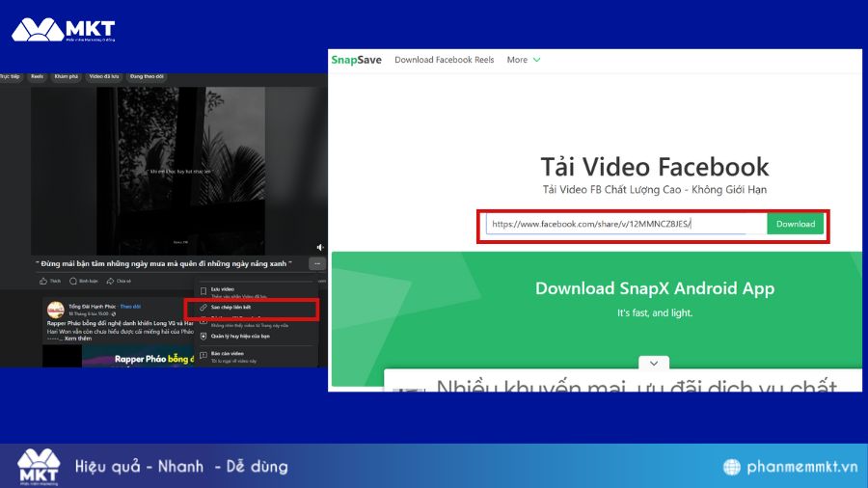868x488 pixels.
Task: Click the green Download button
Action: click(x=796, y=224)
